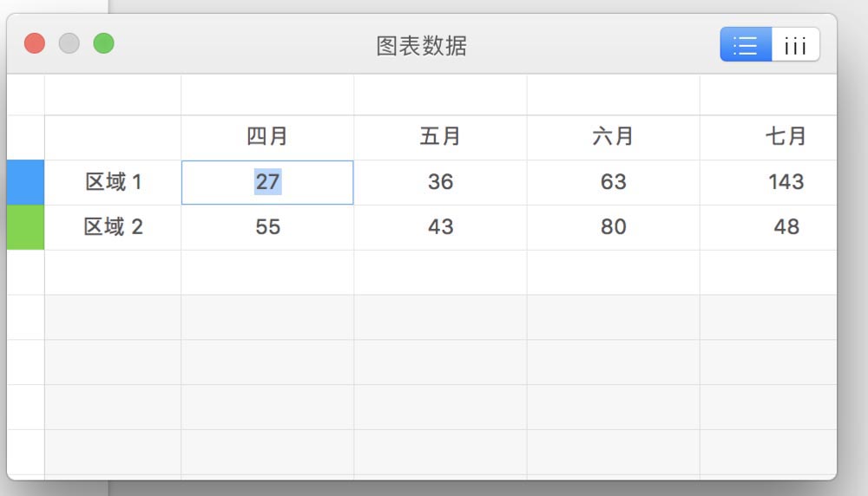Select the cell with value 36

pos(440,182)
